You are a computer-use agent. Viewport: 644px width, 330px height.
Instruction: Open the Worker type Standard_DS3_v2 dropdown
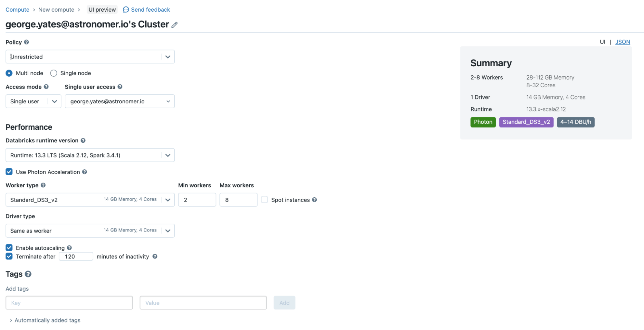coord(90,200)
